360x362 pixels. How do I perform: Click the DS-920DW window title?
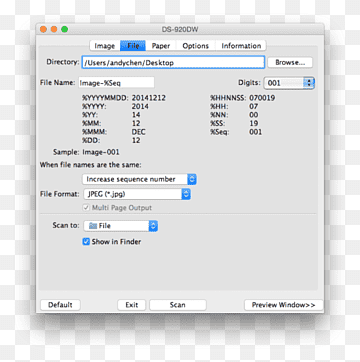(x=180, y=30)
